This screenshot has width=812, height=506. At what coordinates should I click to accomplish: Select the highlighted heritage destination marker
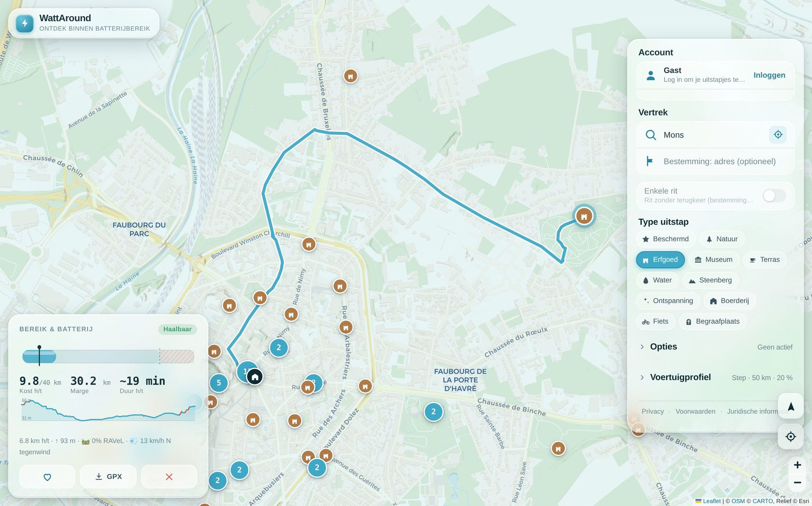pyautogui.click(x=584, y=216)
